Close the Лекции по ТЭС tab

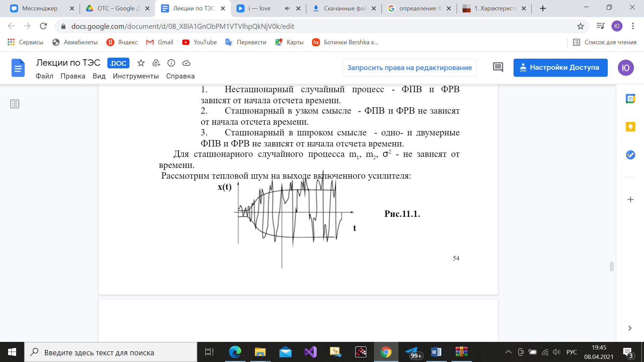tap(223, 8)
